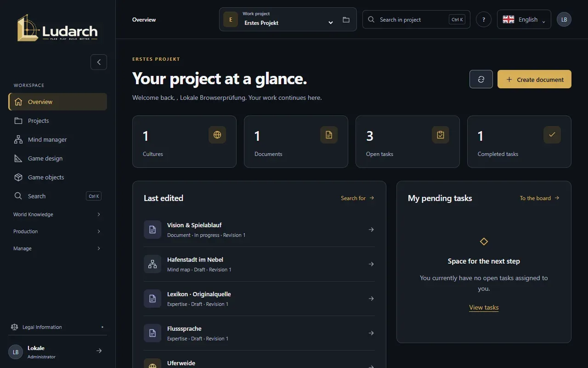588x368 pixels.
Task: Click the View tasks link
Action: pyautogui.click(x=484, y=307)
